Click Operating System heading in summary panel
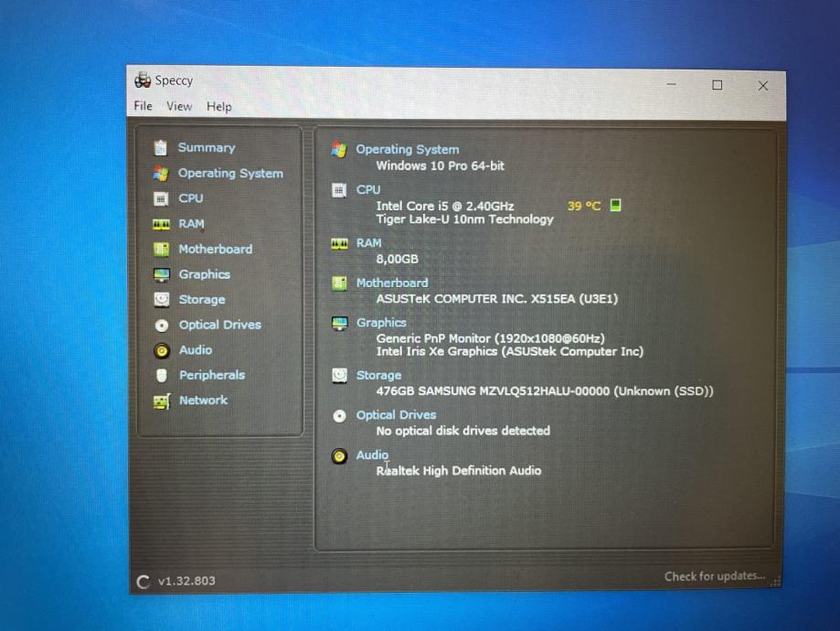 click(x=408, y=150)
